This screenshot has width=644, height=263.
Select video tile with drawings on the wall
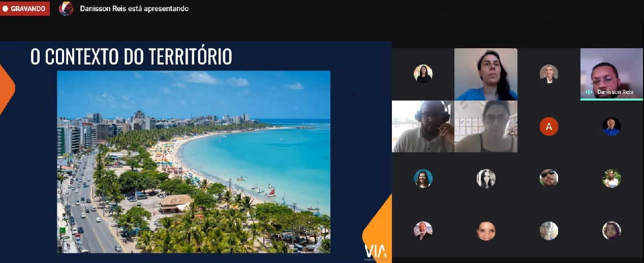(485, 126)
